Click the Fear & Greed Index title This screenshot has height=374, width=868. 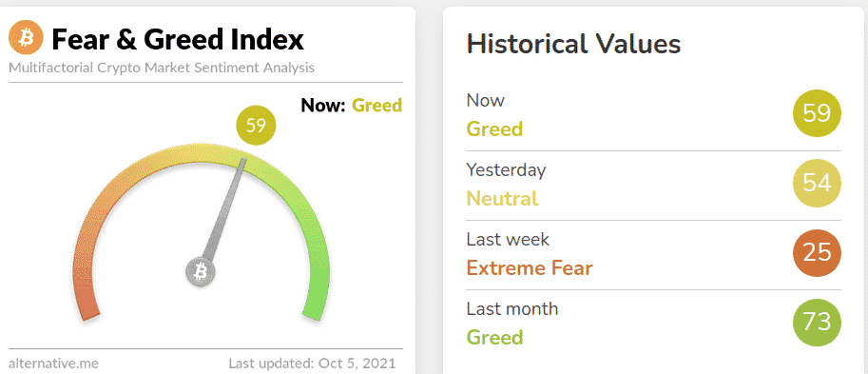tap(178, 39)
